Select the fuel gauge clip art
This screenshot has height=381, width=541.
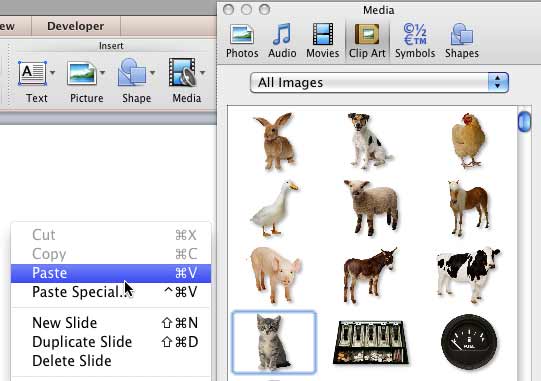point(469,342)
